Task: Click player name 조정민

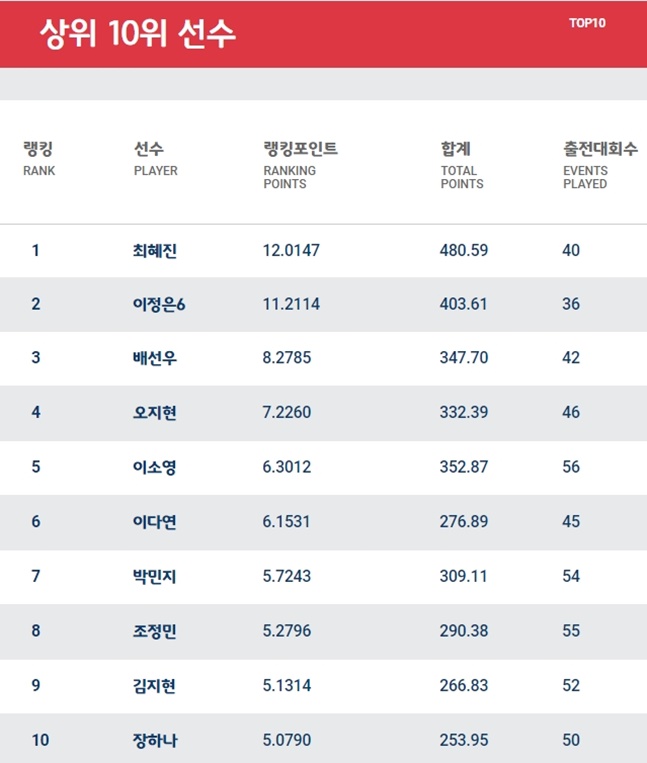Action: click(155, 630)
